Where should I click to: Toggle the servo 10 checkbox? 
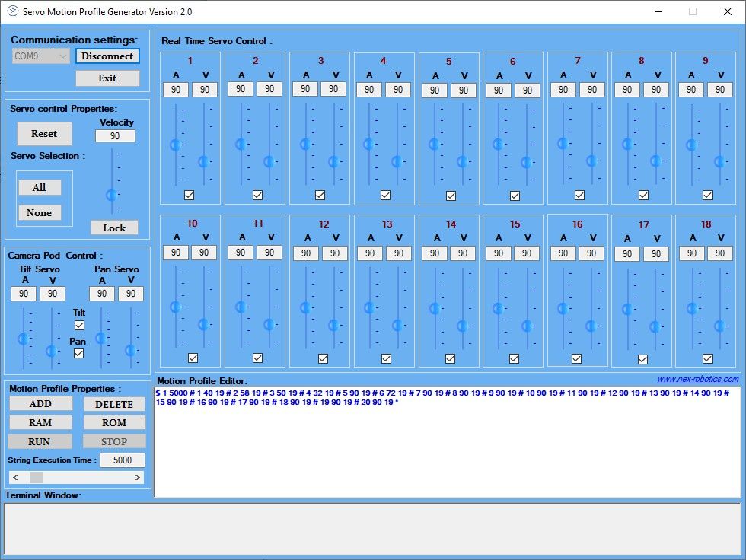(x=193, y=358)
